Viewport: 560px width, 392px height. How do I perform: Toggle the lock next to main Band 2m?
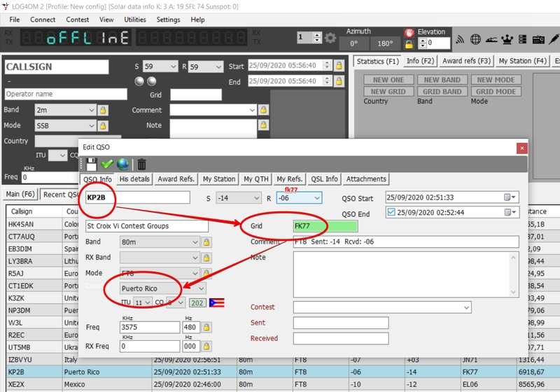click(x=103, y=110)
